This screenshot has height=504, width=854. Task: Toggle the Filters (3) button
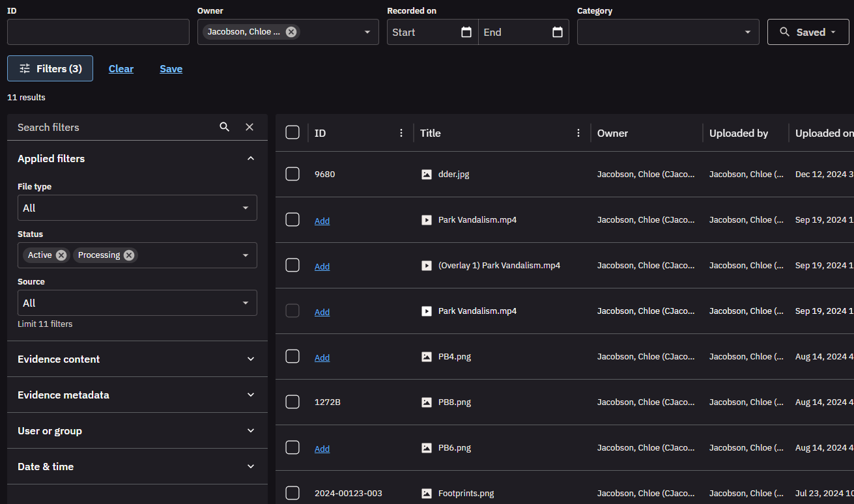(x=50, y=68)
